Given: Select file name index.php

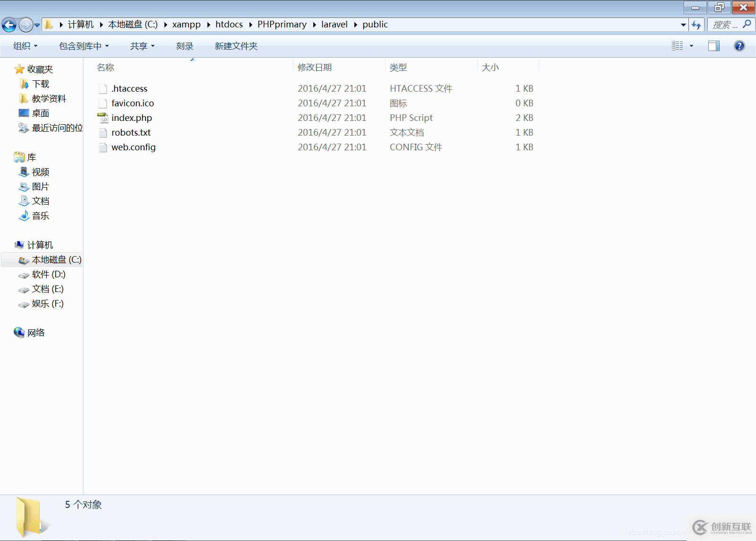Looking at the screenshot, I should coord(132,118).
